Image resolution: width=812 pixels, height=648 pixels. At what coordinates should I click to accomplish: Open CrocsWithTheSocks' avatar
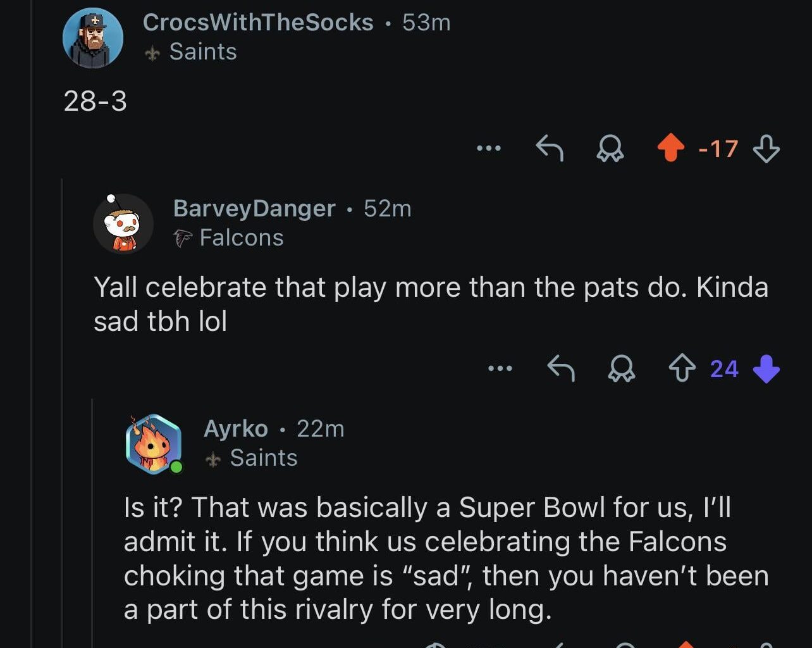[x=93, y=38]
